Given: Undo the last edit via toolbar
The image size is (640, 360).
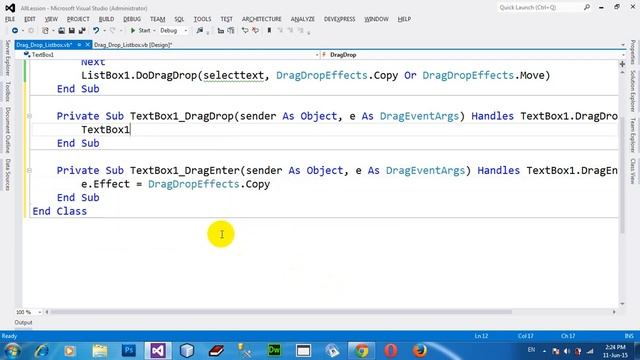Looking at the screenshot, I should point(96,31).
